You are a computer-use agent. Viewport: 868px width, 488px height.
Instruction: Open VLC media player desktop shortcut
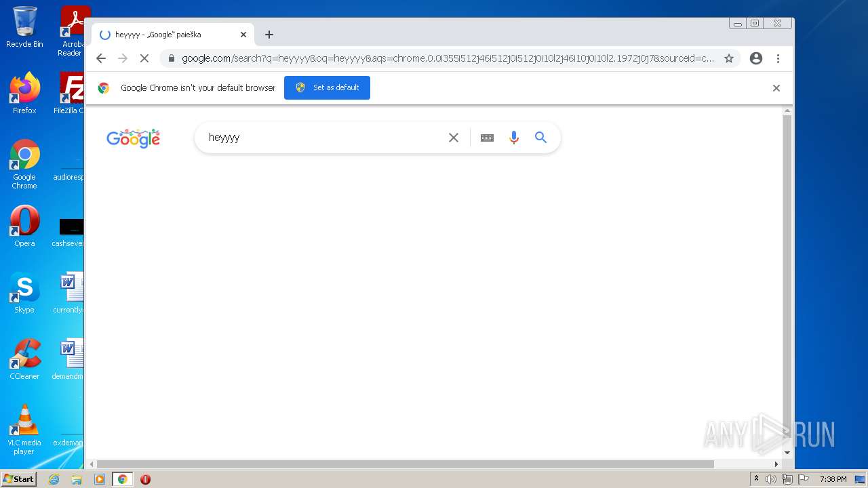click(24, 430)
